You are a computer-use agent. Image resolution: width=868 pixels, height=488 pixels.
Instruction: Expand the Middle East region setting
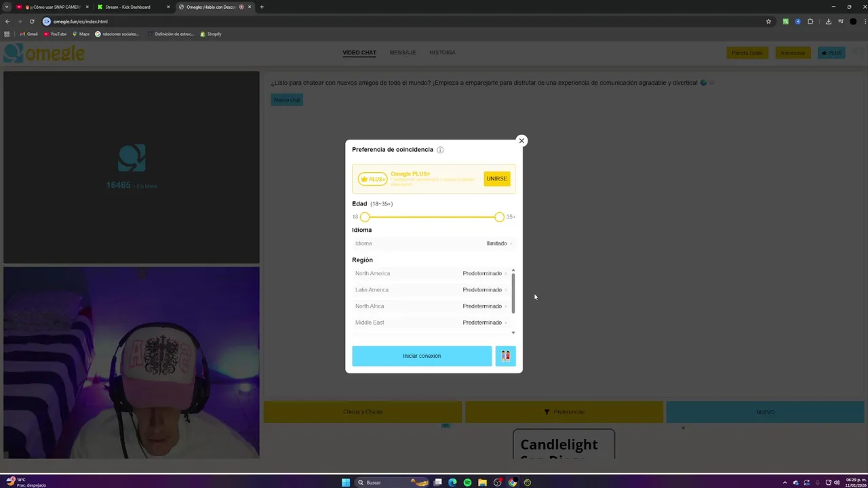[431, 322]
